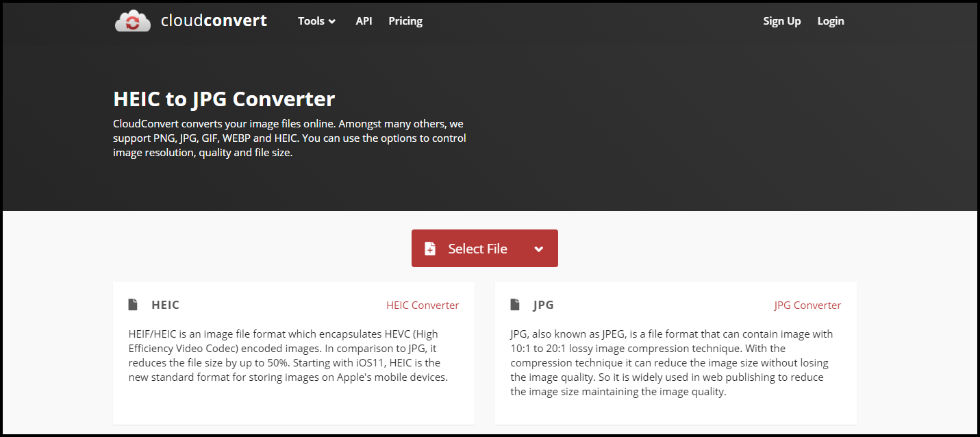Click the HEIC card title text
The width and height of the screenshot is (980, 437).
(165, 305)
